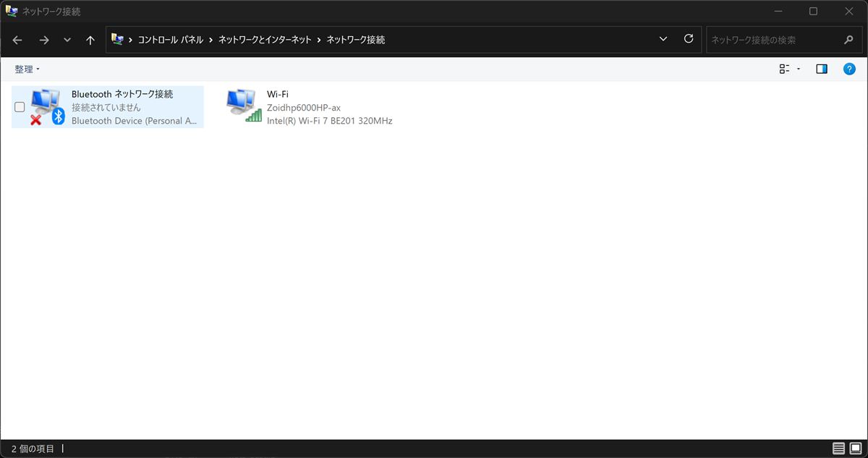Click the Zoidhp6000HP-ax network name
Viewport: 868px width, 458px height.
click(304, 108)
